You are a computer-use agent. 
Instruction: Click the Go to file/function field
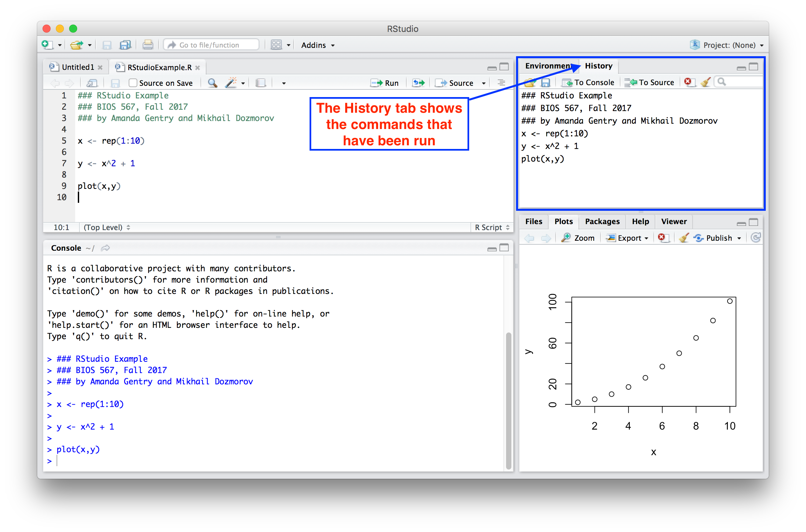tap(212, 45)
